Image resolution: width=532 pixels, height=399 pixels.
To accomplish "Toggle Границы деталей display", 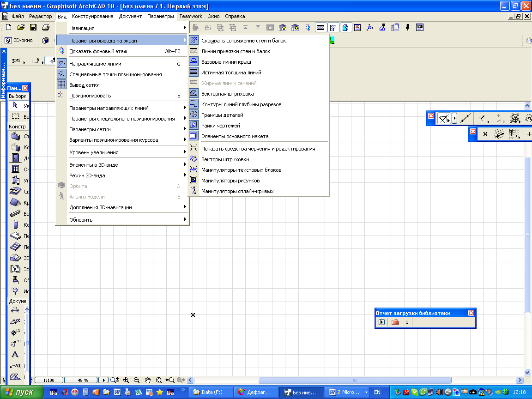I will click(259, 115).
